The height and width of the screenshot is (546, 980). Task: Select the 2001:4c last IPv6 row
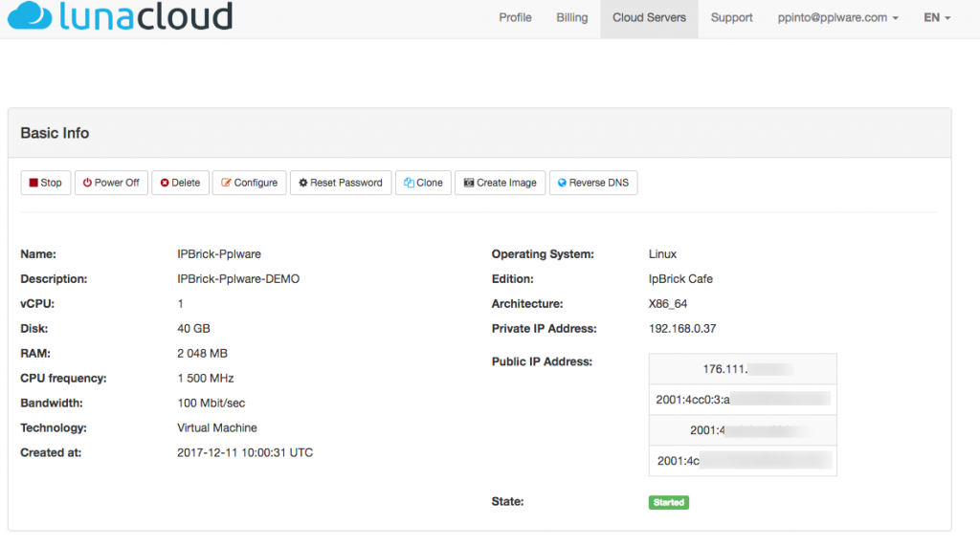[743, 461]
